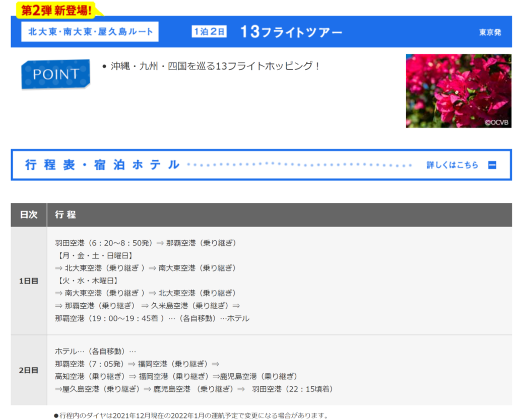Click the 詳しくはこちら link
Screen dimensions: 516x420
[x=452, y=165]
